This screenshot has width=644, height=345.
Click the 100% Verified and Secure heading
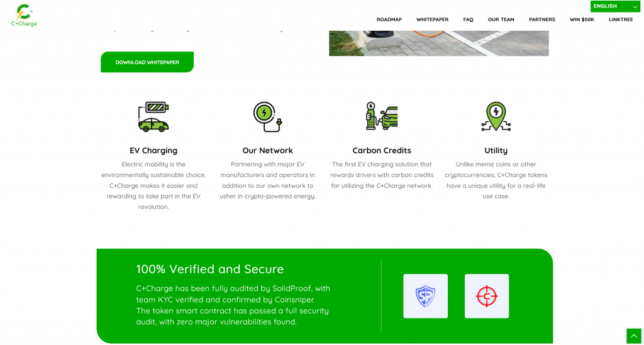coord(210,269)
